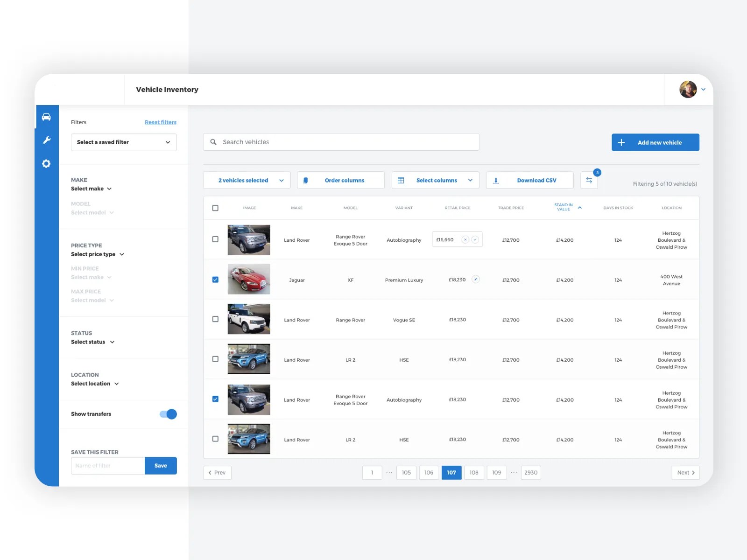747x560 pixels.
Task: Click the Name of filter input field
Action: [x=108, y=466]
